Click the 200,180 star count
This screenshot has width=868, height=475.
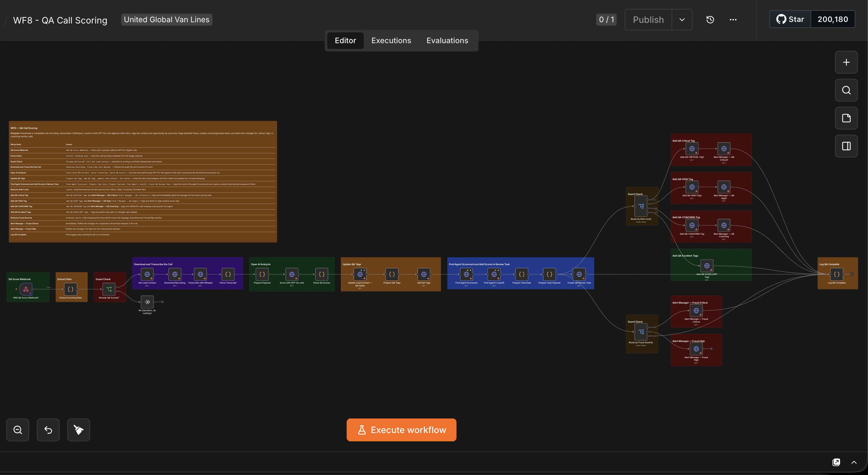(832, 19)
